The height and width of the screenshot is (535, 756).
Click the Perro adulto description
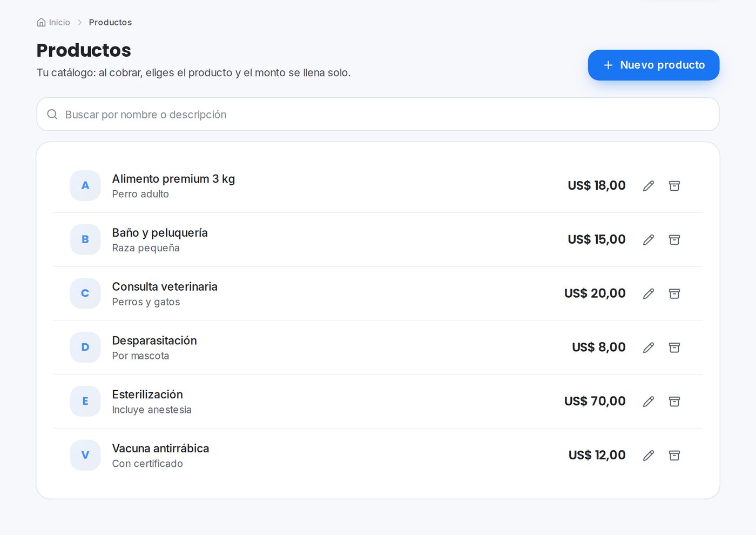pyautogui.click(x=140, y=194)
